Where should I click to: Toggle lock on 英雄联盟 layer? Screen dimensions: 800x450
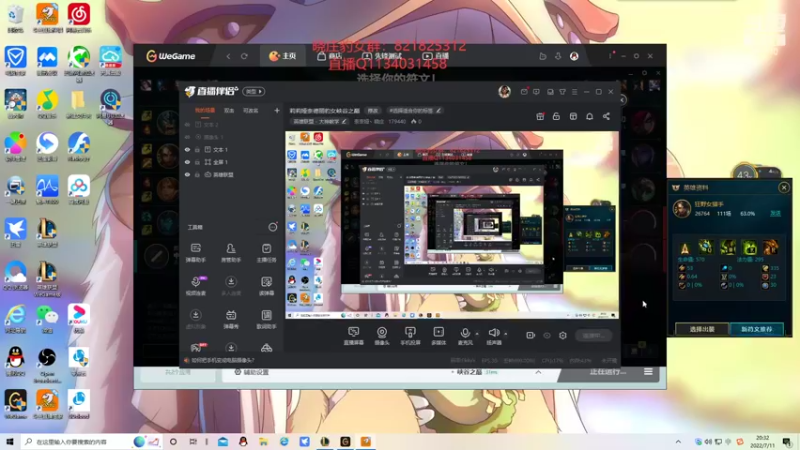(197, 174)
